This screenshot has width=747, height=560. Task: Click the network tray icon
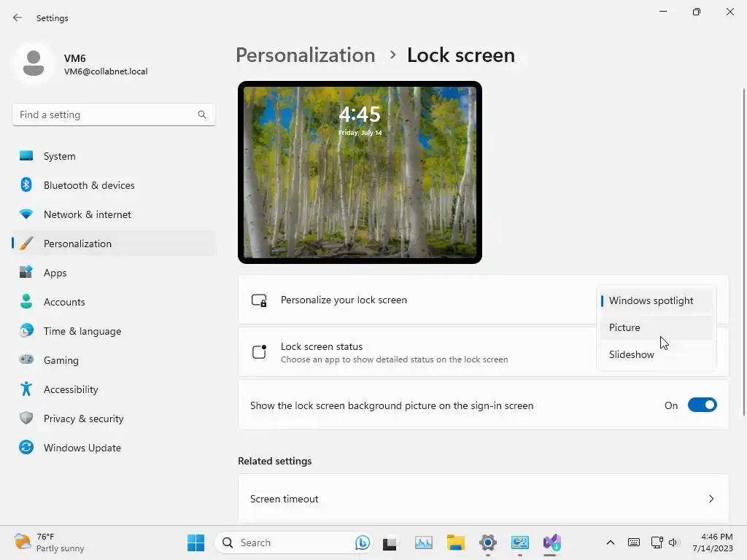[x=657, y=542]
